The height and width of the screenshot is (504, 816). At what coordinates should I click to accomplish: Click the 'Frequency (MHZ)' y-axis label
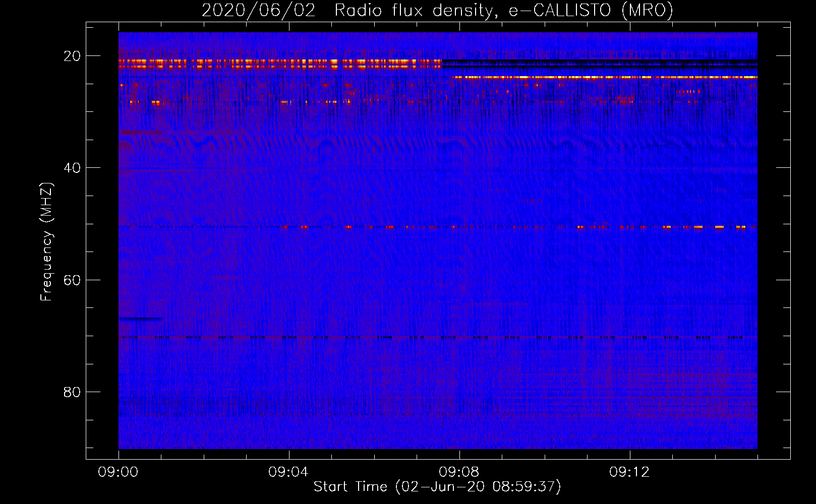[46, 242]
